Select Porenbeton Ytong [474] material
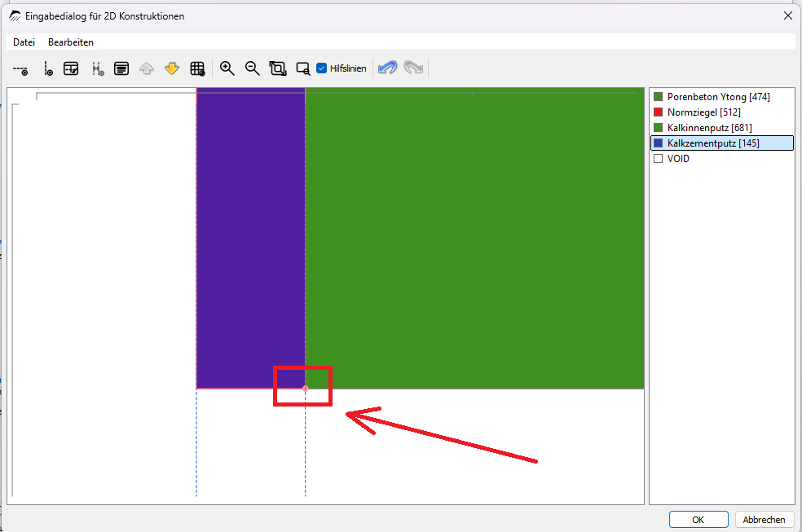The image size is (802, 532). point(721,97)
